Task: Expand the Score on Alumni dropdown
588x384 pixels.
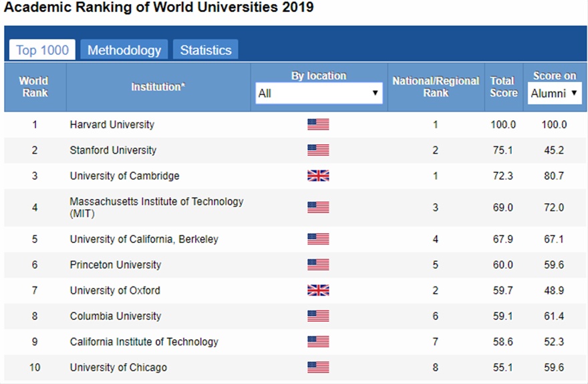Action: (555, 93)
